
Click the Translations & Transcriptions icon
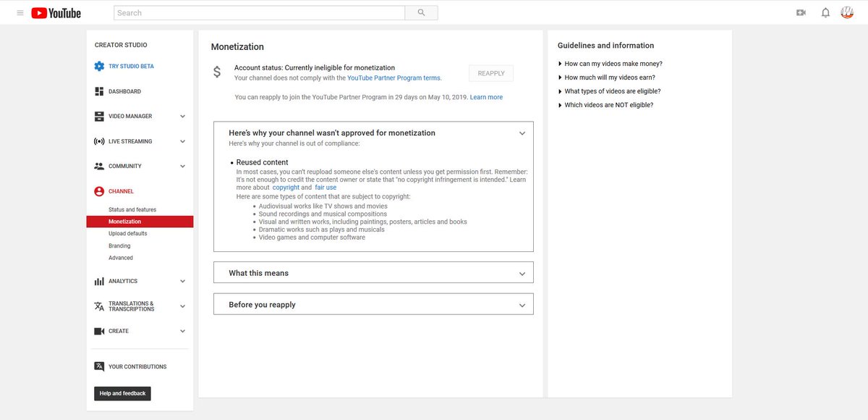99,306
